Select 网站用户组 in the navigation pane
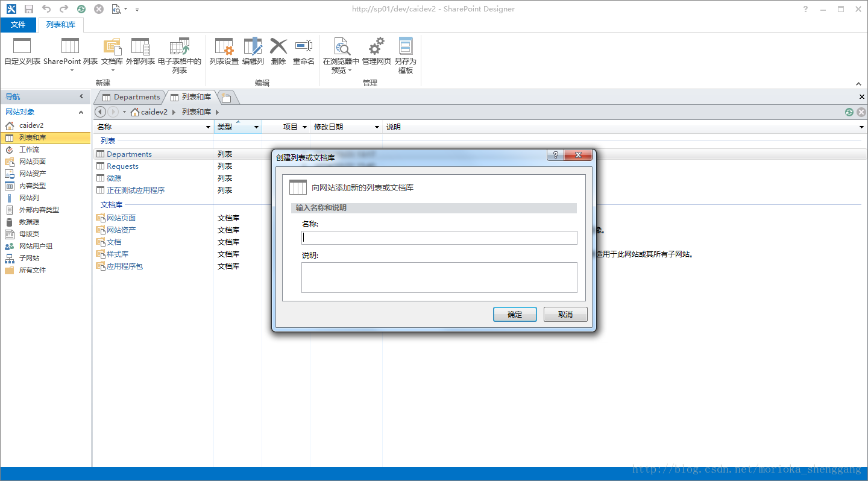 36,246
